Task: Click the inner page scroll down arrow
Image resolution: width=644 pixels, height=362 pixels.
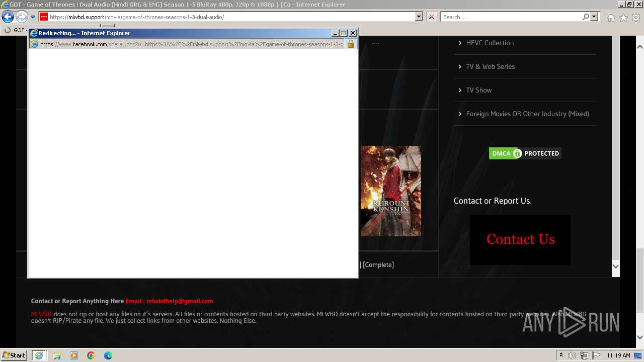Action: 615,266
